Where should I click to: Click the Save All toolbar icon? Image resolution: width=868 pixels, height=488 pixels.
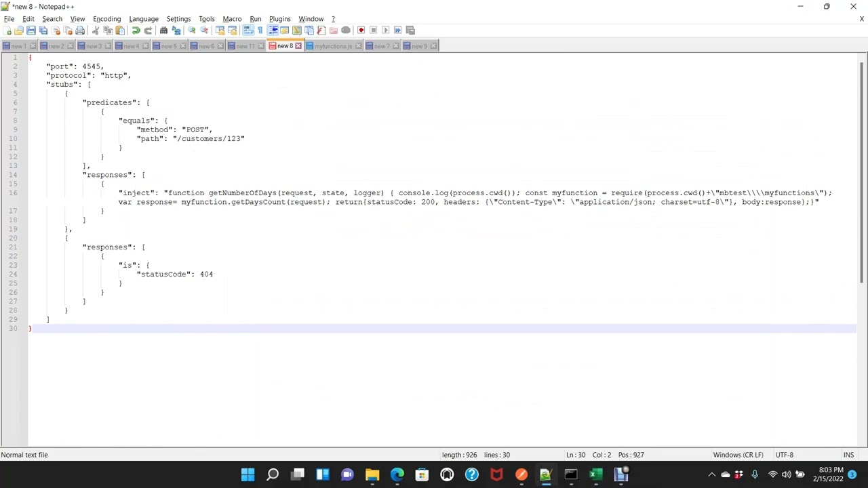[43, 30]
